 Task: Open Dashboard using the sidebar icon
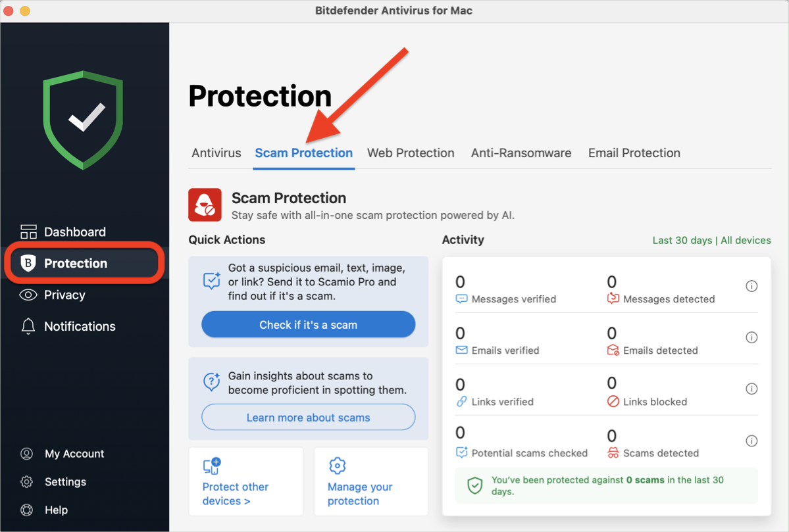(x=28, y=231)
